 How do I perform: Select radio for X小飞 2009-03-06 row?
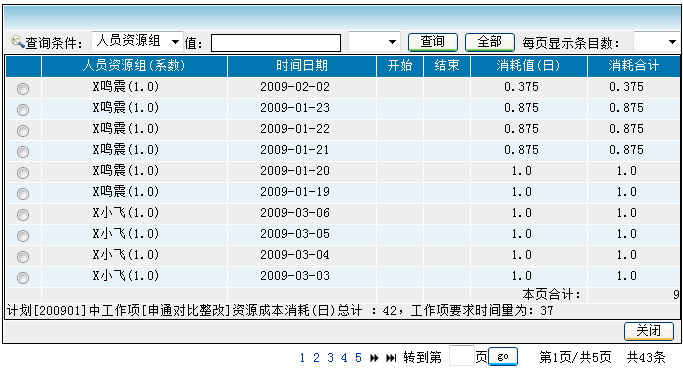coord(23,215)
